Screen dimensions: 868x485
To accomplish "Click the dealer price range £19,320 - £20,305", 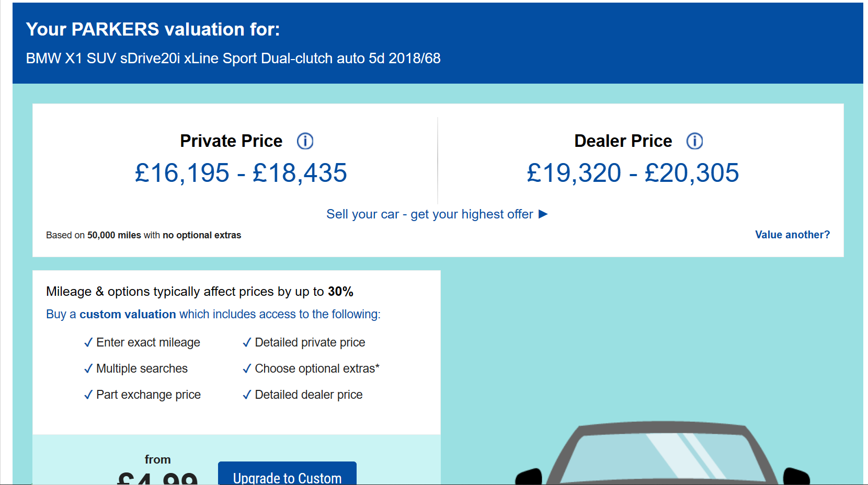I will click(x=633, y=173).
